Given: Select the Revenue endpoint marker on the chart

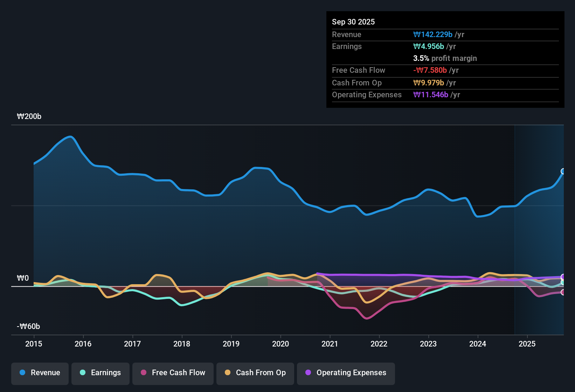Looking at the screenshot, I should 563,171.
